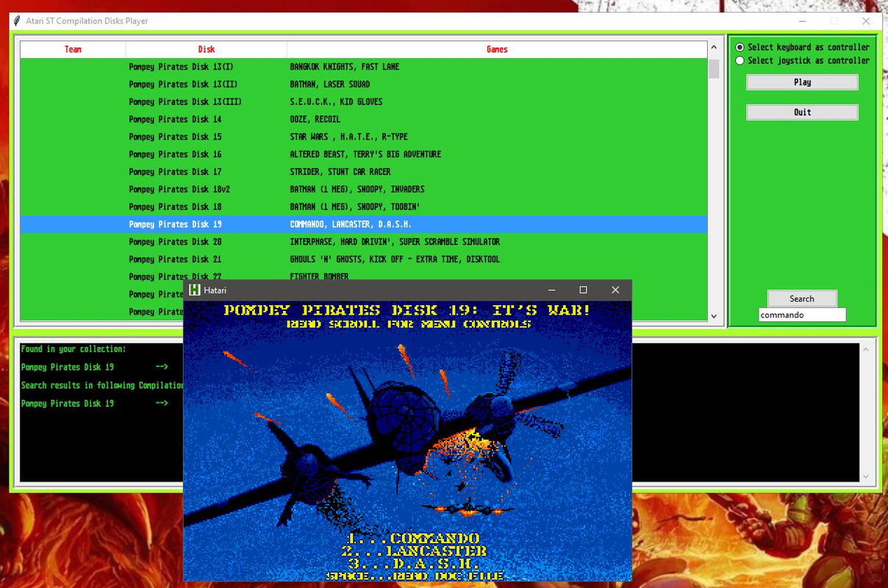Image resolution: width=888 pixels, height=588 pixels.
Task: Close the Atari ST Compilation Disks Player window
Action: pyautogui.click(x=866, y=21)
